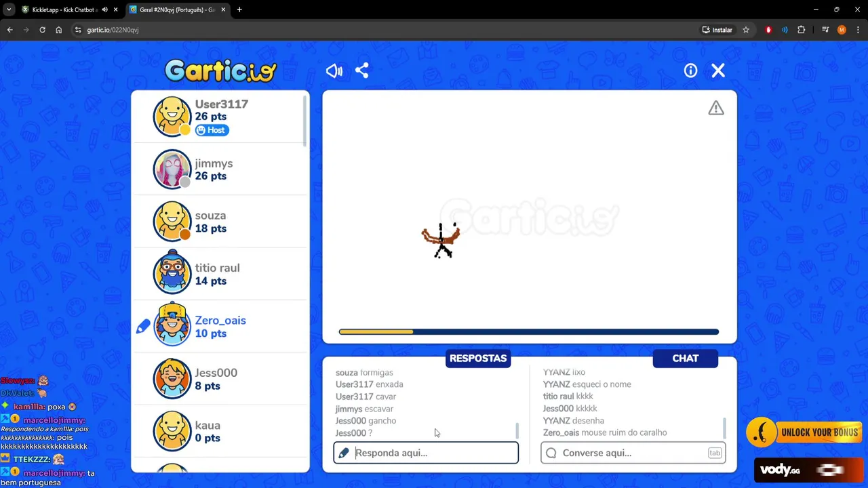This screenshot has height=488, width=868.
Task: Click the red recording extension icon
Action: coord(768,30)
